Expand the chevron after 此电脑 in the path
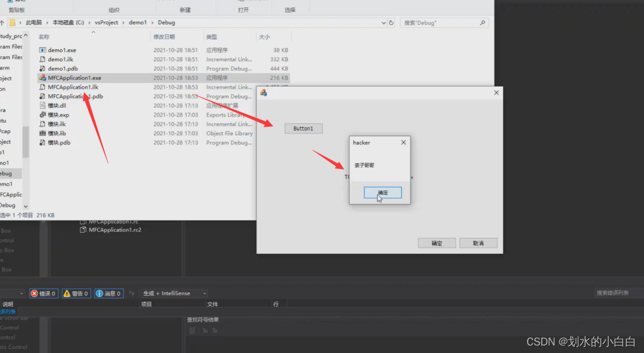Viewport: 644px width, 353px height. pos(48,22)
